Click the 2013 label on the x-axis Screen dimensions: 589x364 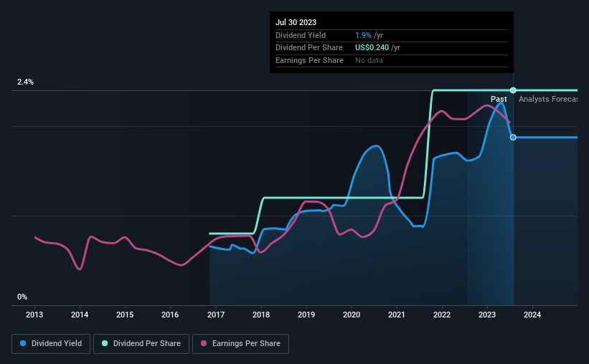point(35,315)
